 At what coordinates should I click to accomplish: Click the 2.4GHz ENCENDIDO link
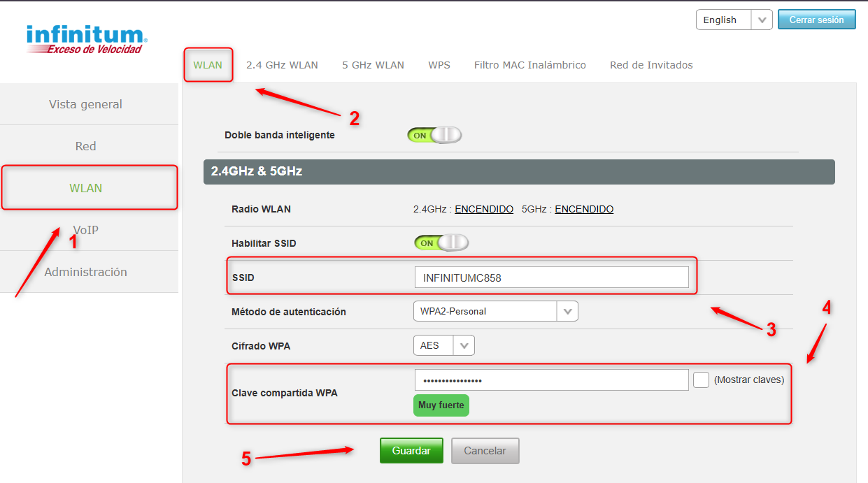click(x=484, y=209)
